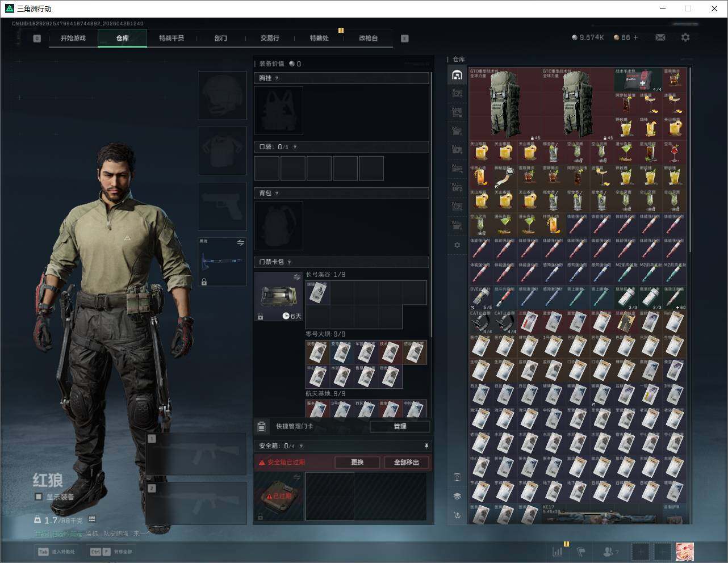The image size is (728, 563).
Task: Switch to the 特战干员 tab
Action: [171, 38]
